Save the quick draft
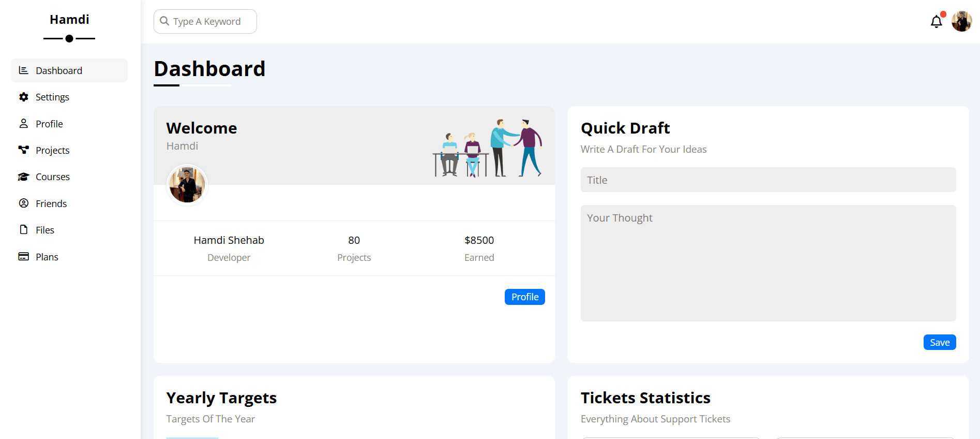 click(x=939, y=342)
